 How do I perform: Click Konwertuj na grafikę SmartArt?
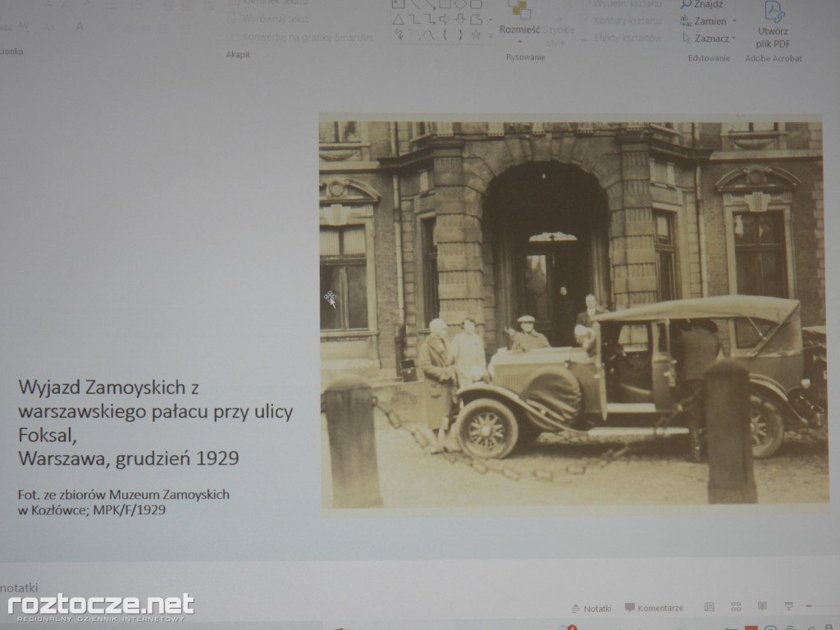click(x=302, y=38)
